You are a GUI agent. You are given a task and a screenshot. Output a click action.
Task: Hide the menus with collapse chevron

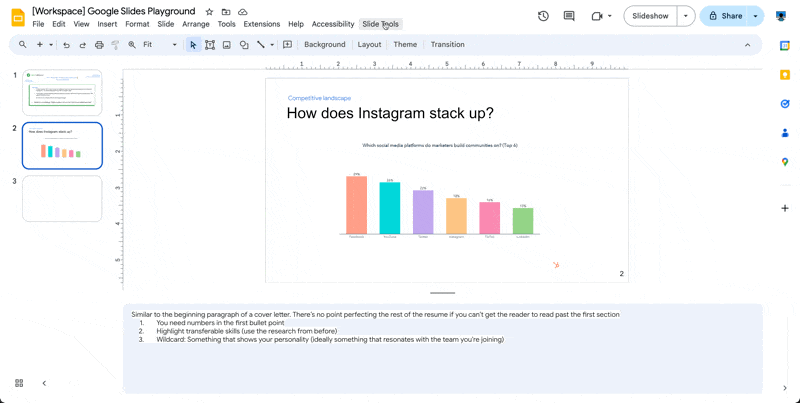tap(747, 45)
